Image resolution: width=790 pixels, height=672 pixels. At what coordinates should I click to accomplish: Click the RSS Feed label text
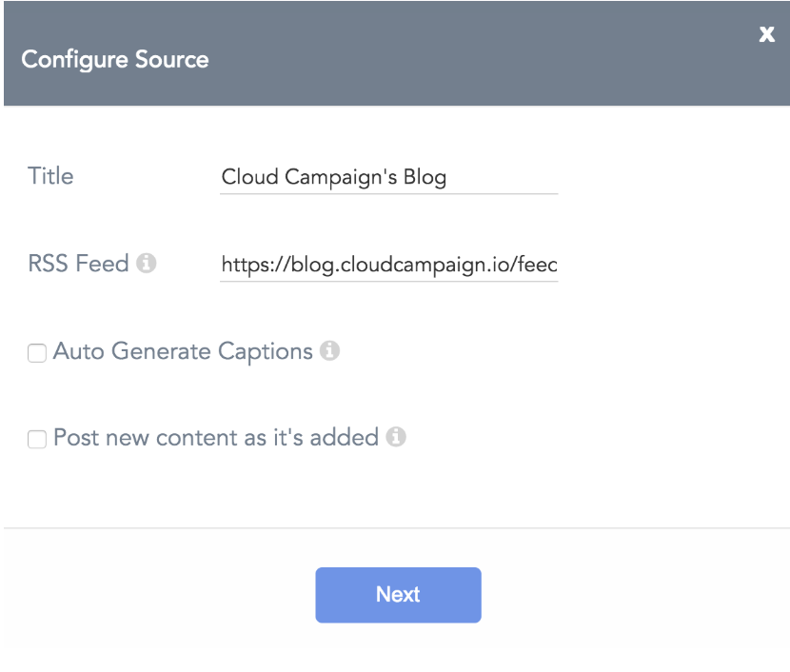click(x=78, y=264)
